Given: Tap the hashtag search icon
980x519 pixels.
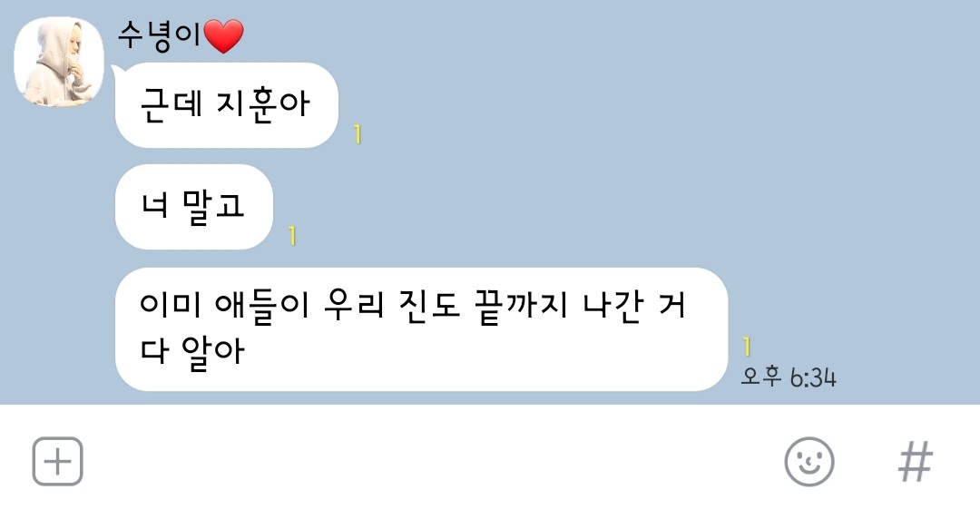Looking at the screenshot, I should tap(916, 462).
